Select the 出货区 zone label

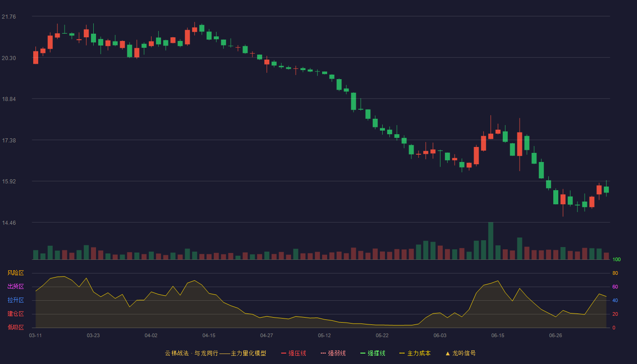pos(15,287)
